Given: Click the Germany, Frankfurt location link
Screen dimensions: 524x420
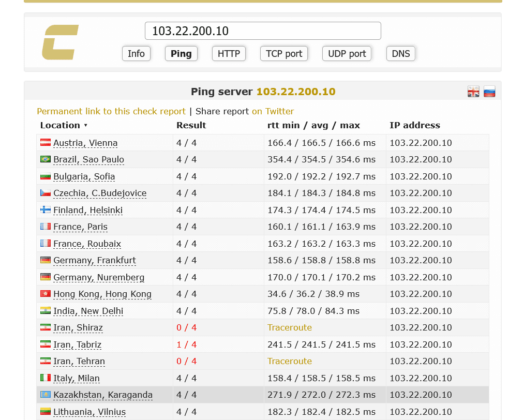Looking at the screenshot, I should [x=94, y=260].
